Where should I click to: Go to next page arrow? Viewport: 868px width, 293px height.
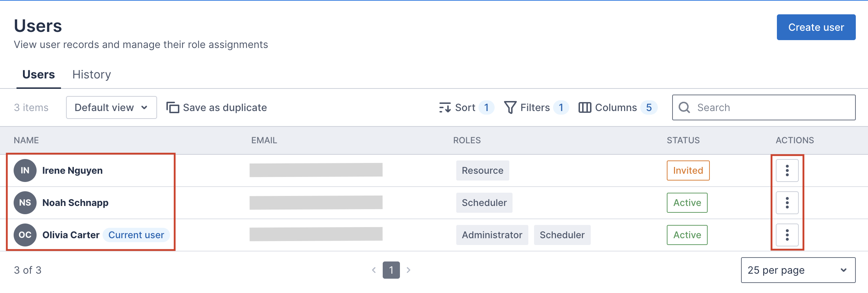[408, 270]
